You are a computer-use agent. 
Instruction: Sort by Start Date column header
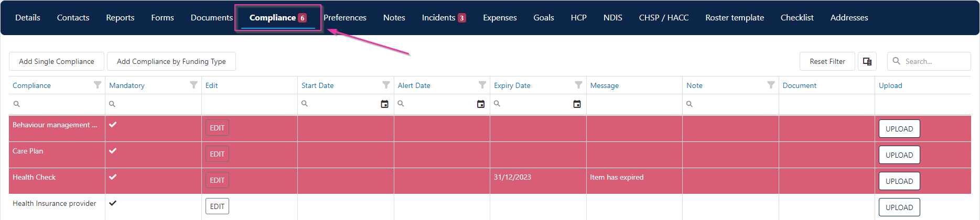click(x=317, y=85)
